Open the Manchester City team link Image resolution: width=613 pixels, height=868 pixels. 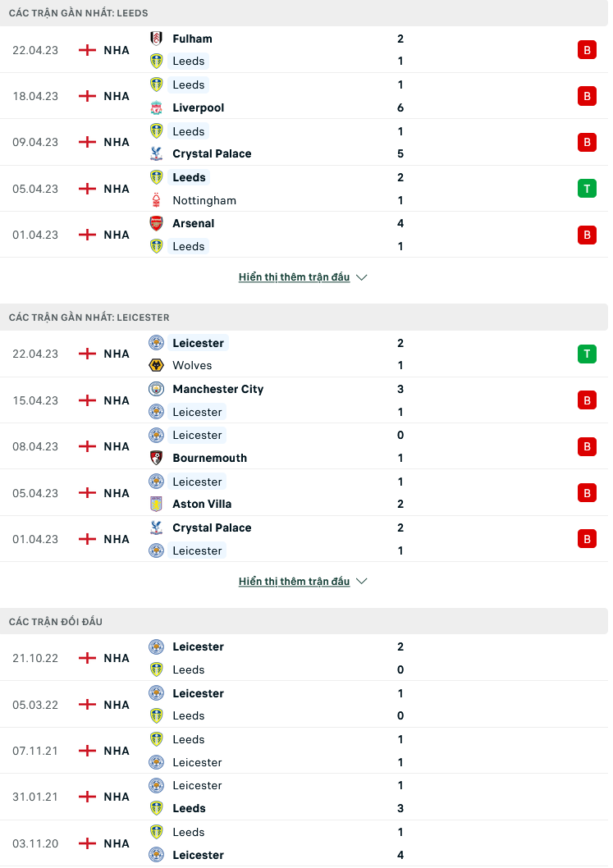[x=217, y=389]
